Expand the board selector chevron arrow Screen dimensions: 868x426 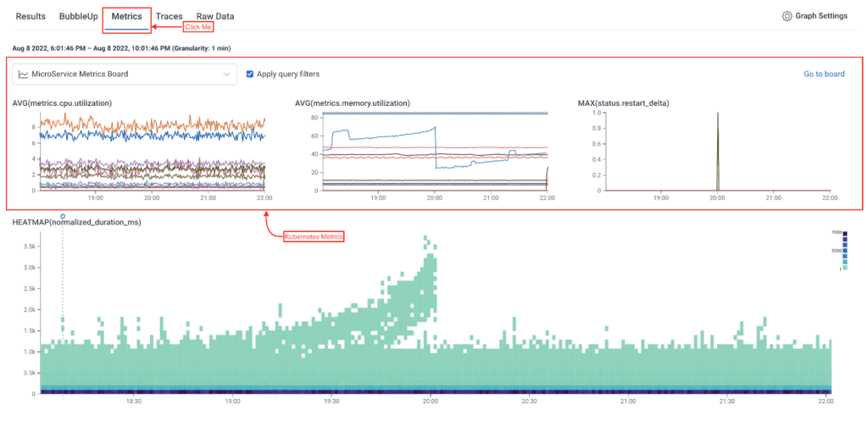click(x=226, y=75)
